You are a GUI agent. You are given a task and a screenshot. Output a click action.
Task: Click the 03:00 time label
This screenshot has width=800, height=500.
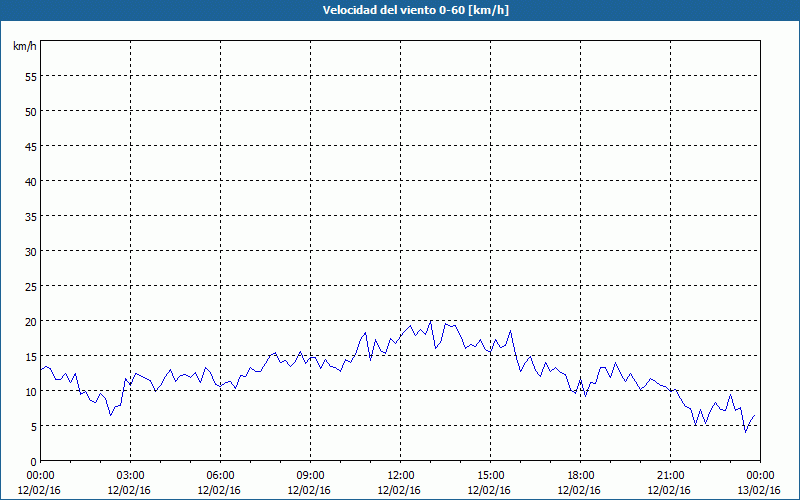pos(130,476)
